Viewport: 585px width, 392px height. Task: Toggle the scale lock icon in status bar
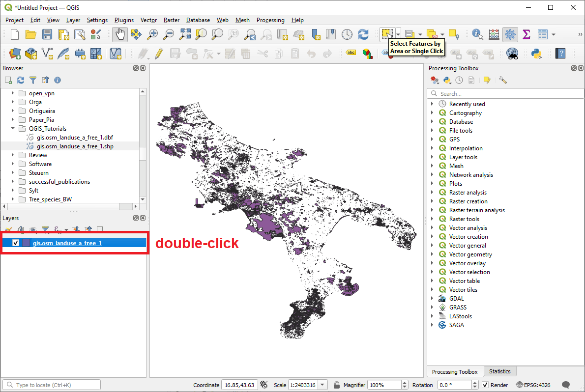click(337, 385)
